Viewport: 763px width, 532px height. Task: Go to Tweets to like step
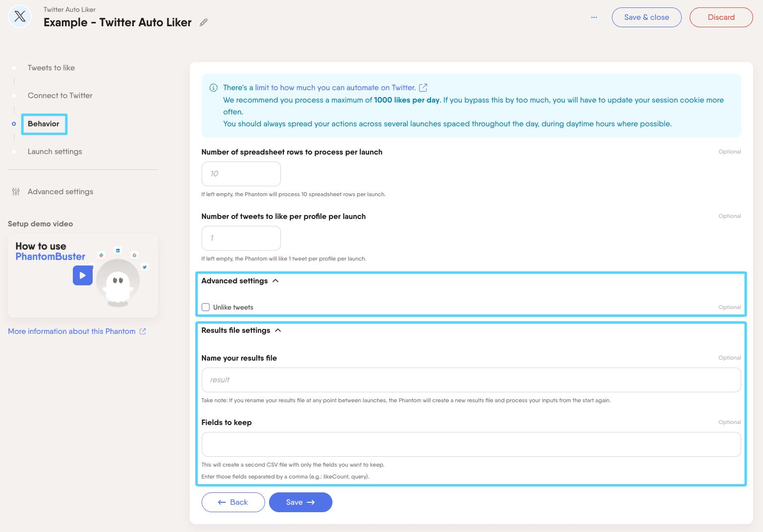tap(51, 68)
